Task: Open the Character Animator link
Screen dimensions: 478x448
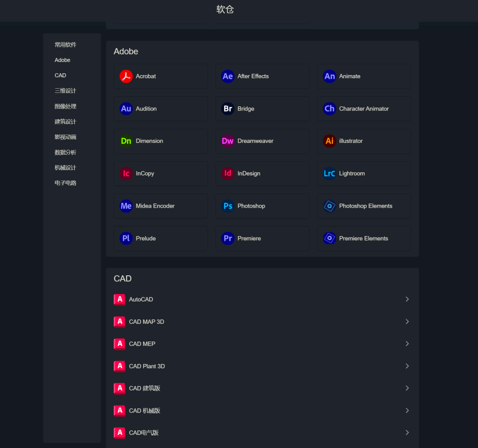Action: click(x=364, y=109)
